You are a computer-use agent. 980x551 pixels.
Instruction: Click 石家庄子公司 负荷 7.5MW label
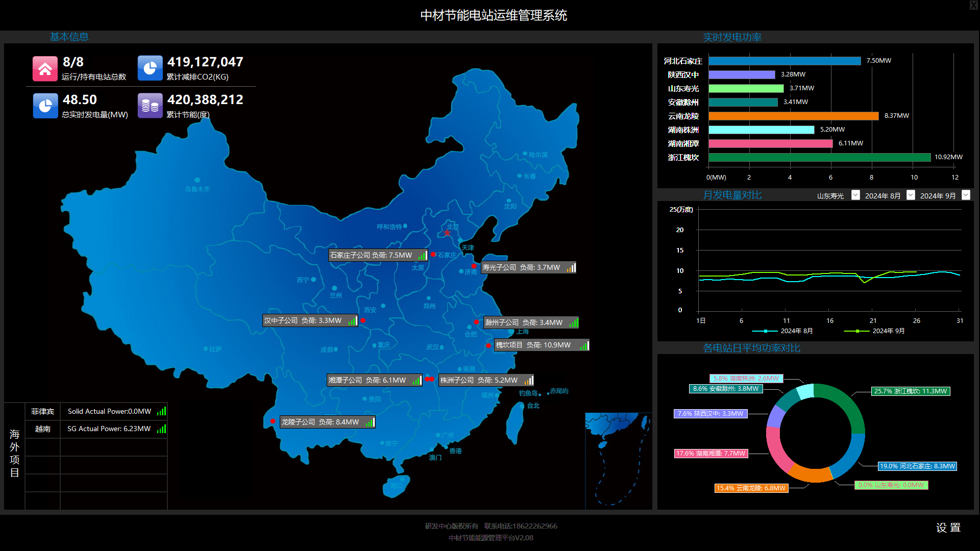(378, 255)
